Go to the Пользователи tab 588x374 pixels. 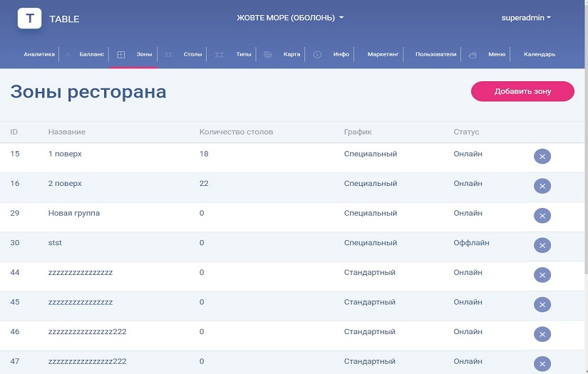point(435,54)
